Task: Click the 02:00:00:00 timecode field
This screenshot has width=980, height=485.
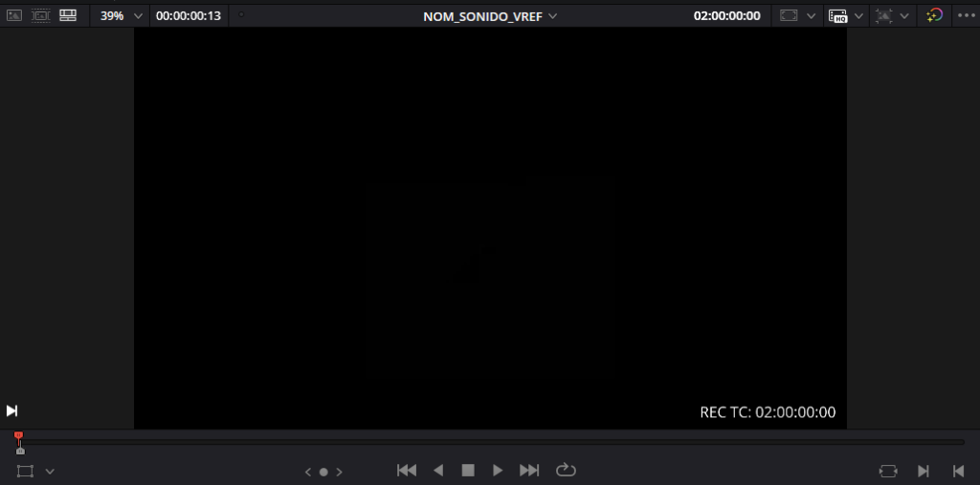Action: 727,15
